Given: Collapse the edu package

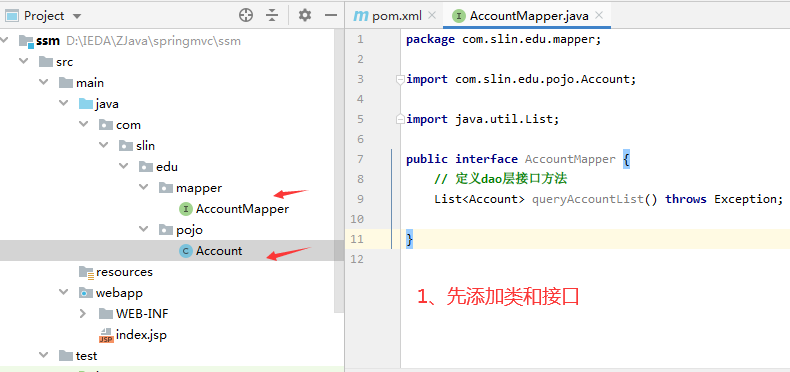Looking at the screenshot, I should [x=124, y=166].
